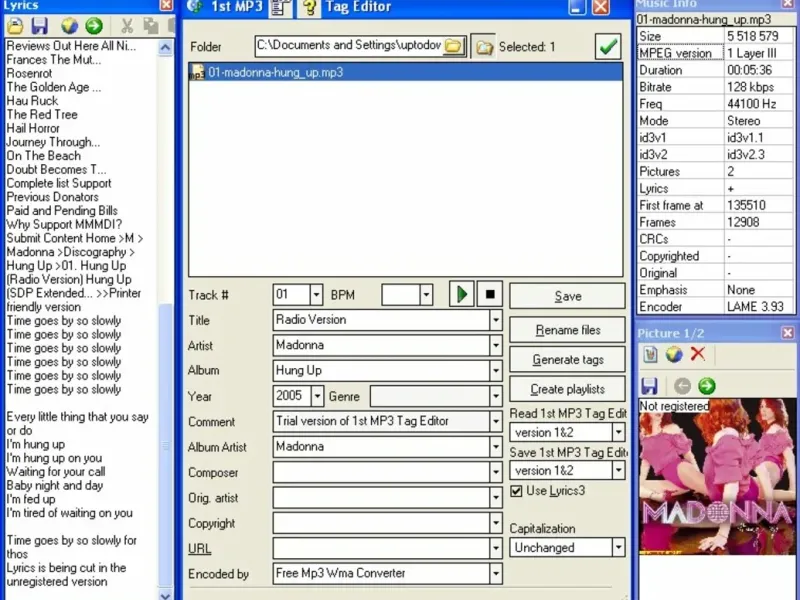Click the URL label link
800x600 pixels.
(x=199, y=549)
